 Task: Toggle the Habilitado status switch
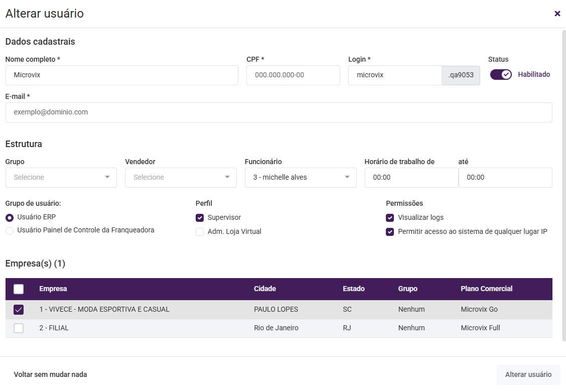click(500, 75)
